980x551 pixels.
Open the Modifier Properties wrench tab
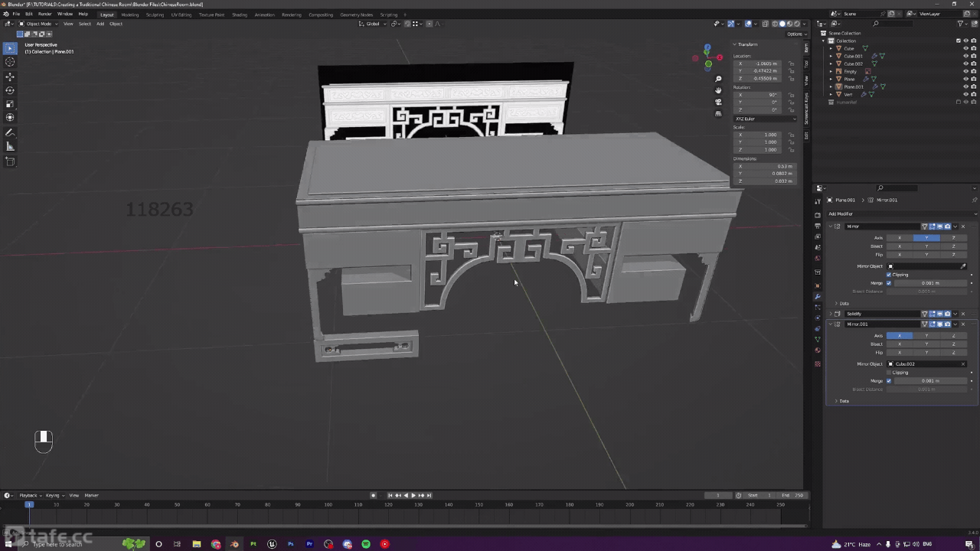tap(818, 298)
